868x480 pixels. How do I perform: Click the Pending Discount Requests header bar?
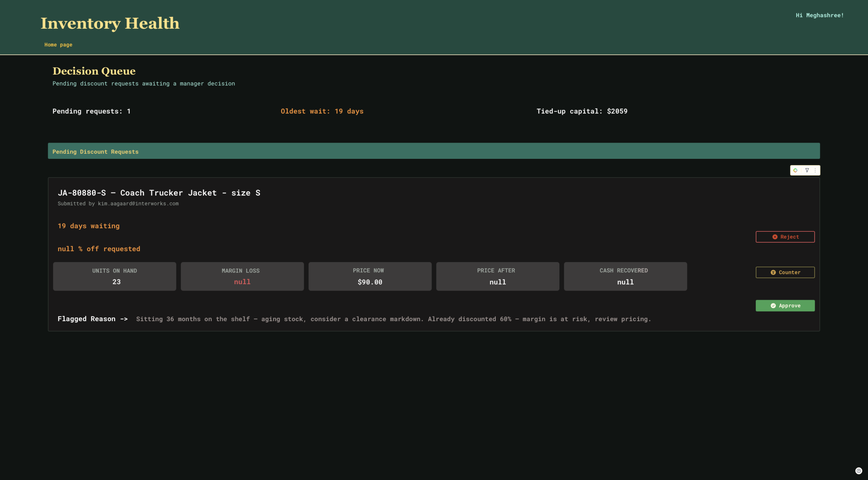[x=434, y=151]
